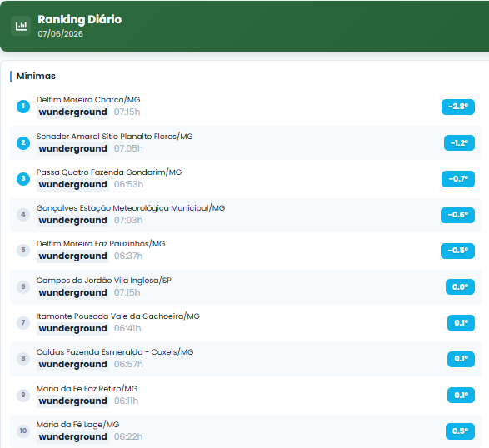This screenshot has width=489, height=448.
Task: Click wunderground tag under Faz Retiro
Action: pos(72,401)
